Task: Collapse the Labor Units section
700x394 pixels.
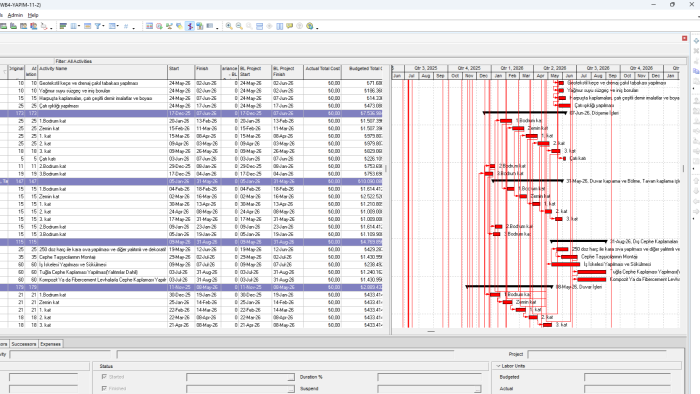Action: click(498, 366)
